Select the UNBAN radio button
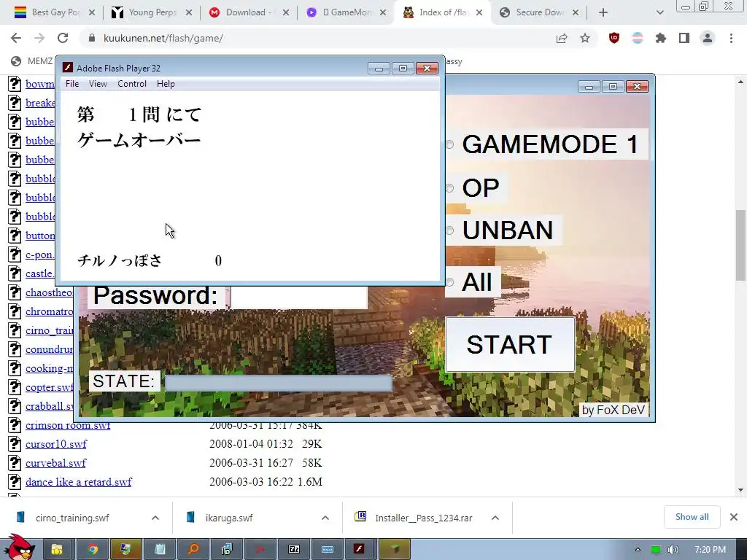 point(449,230)
